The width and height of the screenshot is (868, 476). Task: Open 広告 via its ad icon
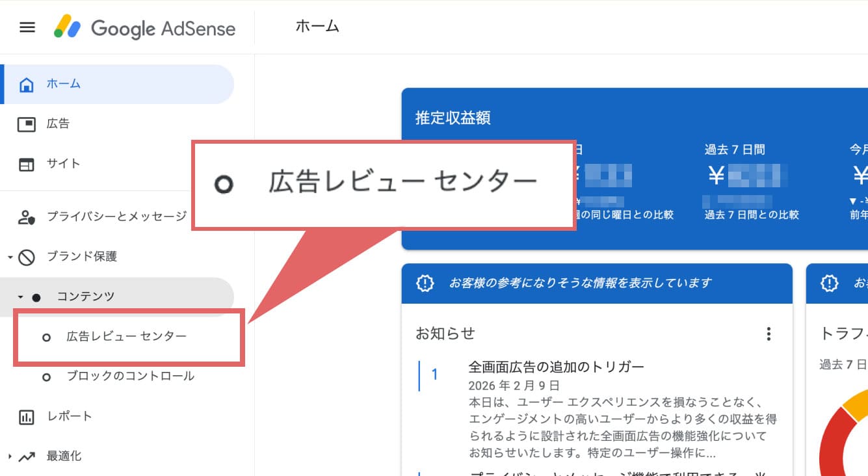coord(26,124)
